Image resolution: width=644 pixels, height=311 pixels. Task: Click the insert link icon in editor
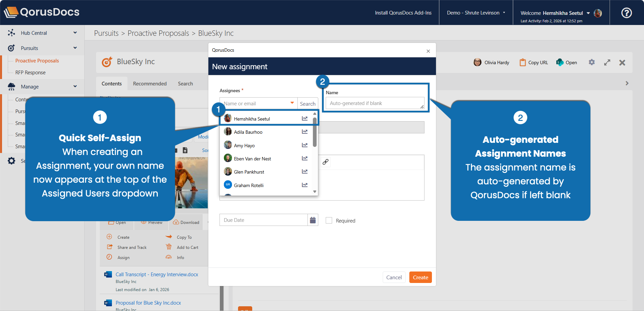click(325, 162)
